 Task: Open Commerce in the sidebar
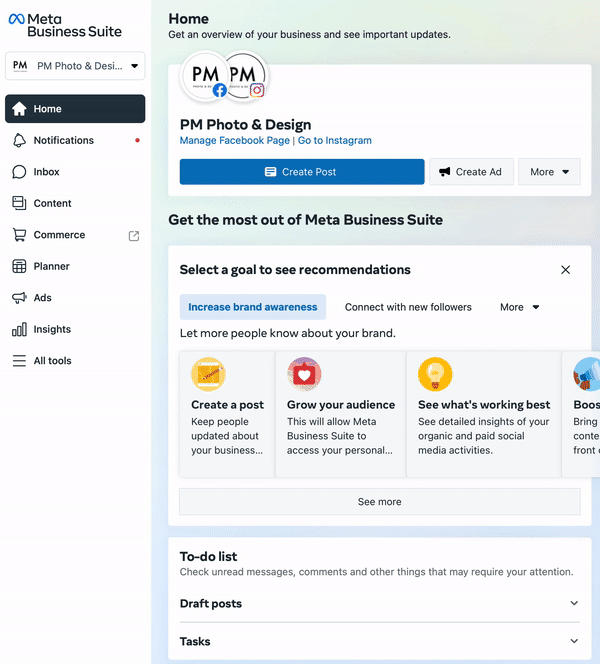click(75, 235)
